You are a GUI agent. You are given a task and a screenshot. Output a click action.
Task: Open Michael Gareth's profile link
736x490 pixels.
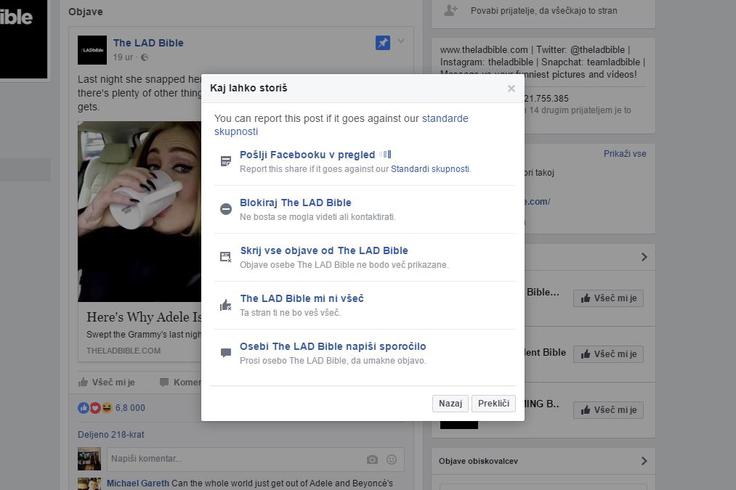pyautogui.click(x=138, y=483)
